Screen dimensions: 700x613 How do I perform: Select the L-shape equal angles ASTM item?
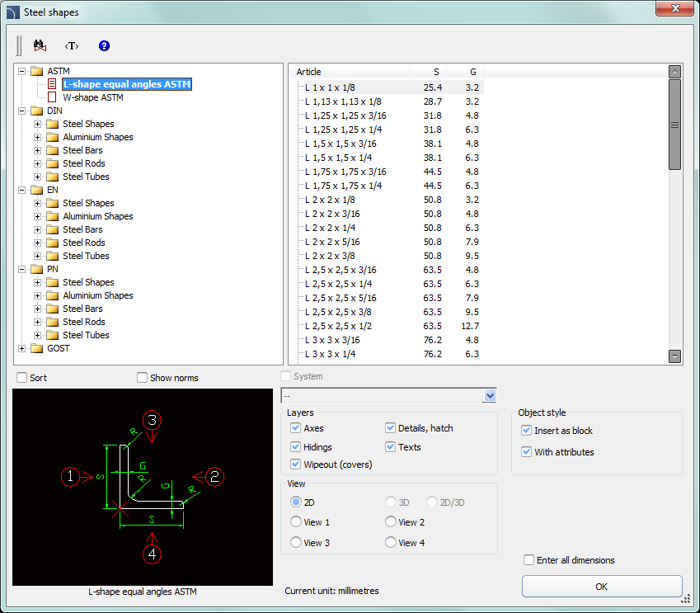[127, 84]
